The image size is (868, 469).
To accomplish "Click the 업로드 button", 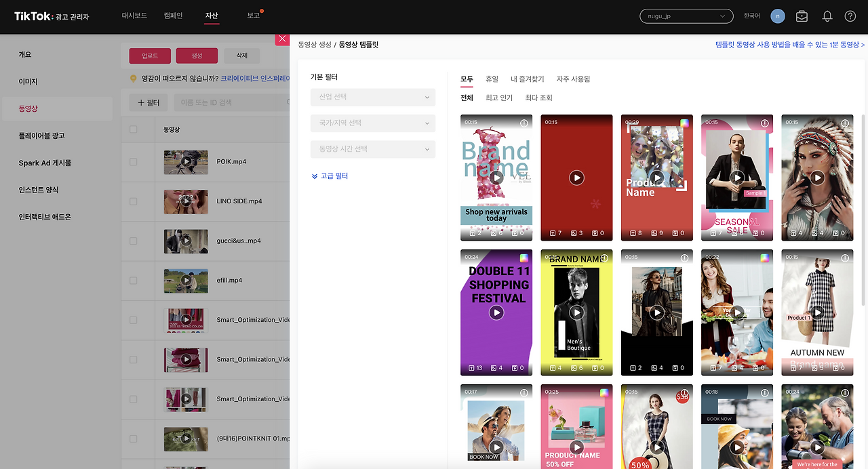I will coord(150,56).
